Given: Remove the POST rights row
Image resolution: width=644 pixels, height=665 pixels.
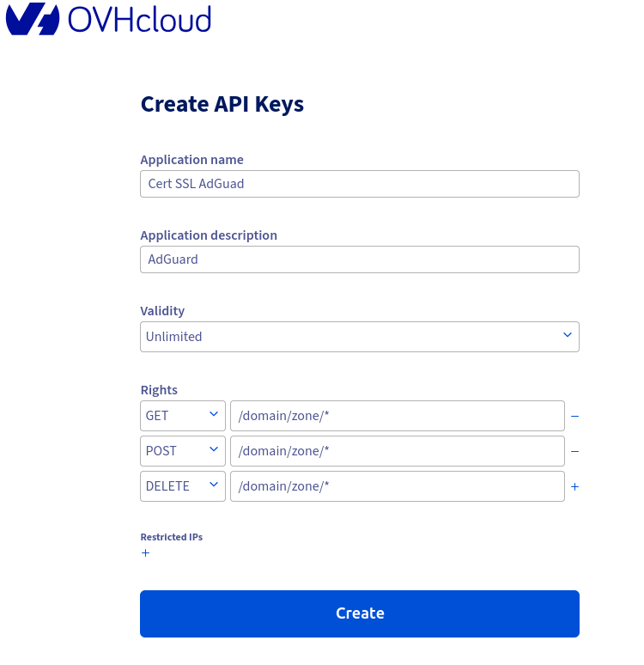Looking at the screenshot, I should point(574,451).
